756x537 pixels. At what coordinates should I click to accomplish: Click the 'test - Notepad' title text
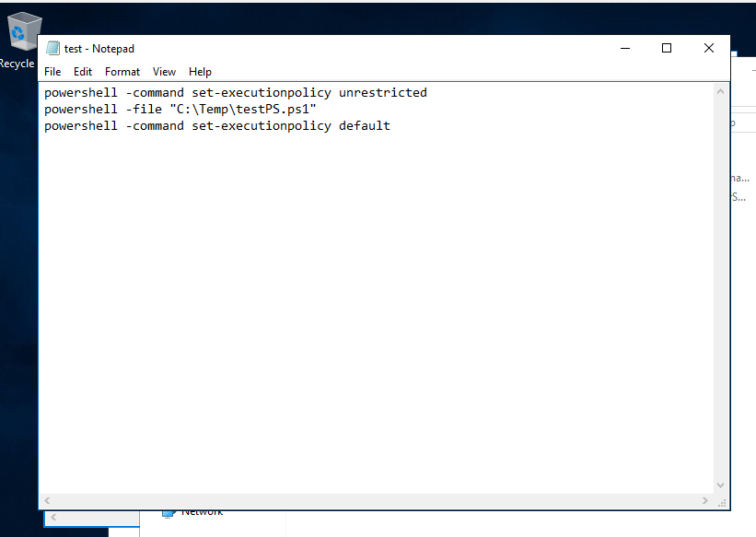point(99,49)
